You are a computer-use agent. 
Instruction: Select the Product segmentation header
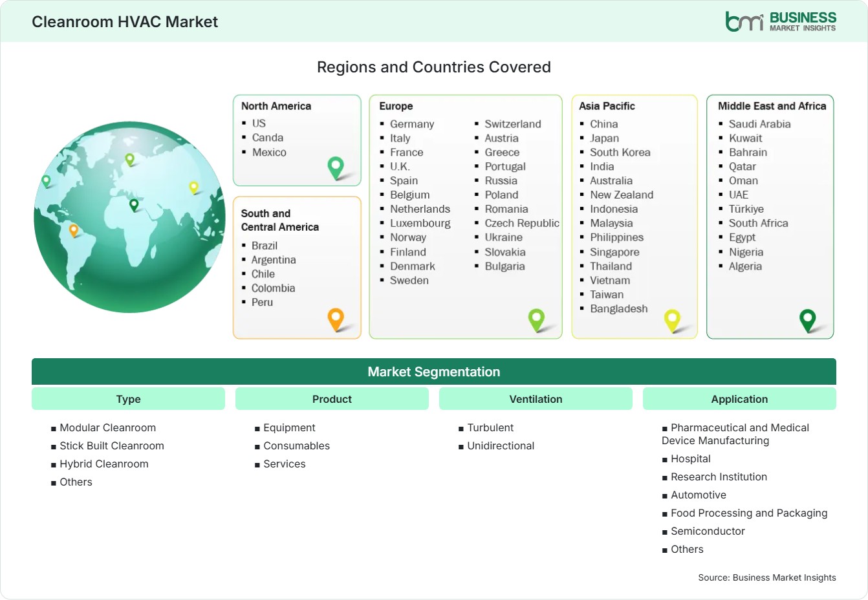pos(332,399)
